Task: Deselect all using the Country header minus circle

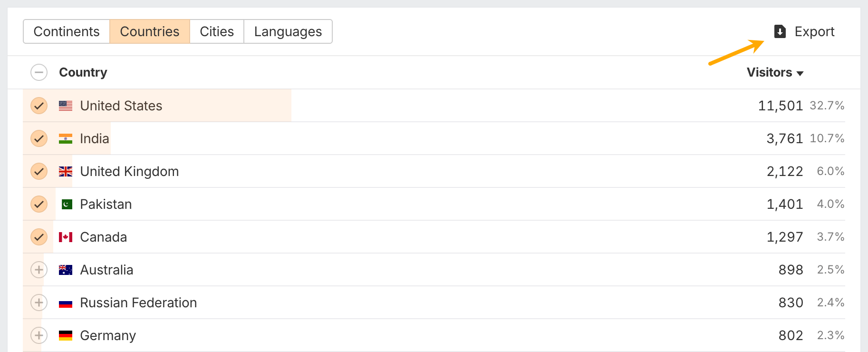Action: coord(39,72)
